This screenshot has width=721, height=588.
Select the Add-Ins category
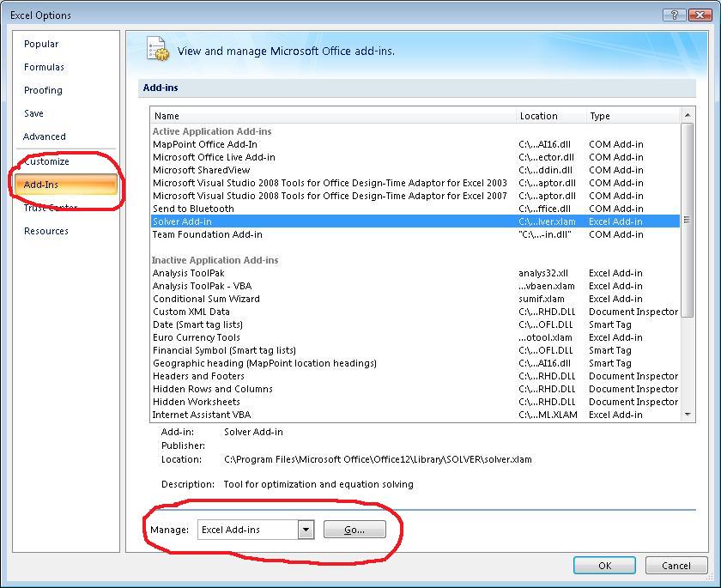pos(66,185)
